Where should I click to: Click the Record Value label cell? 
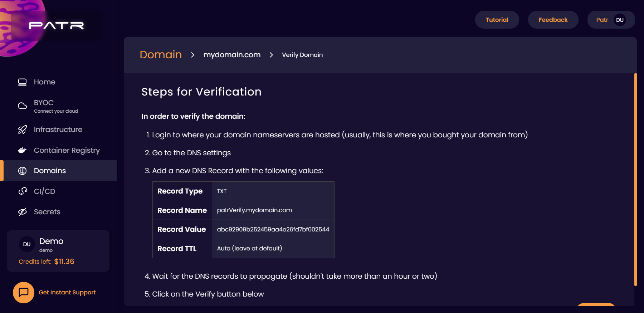[x=182, y=229]
